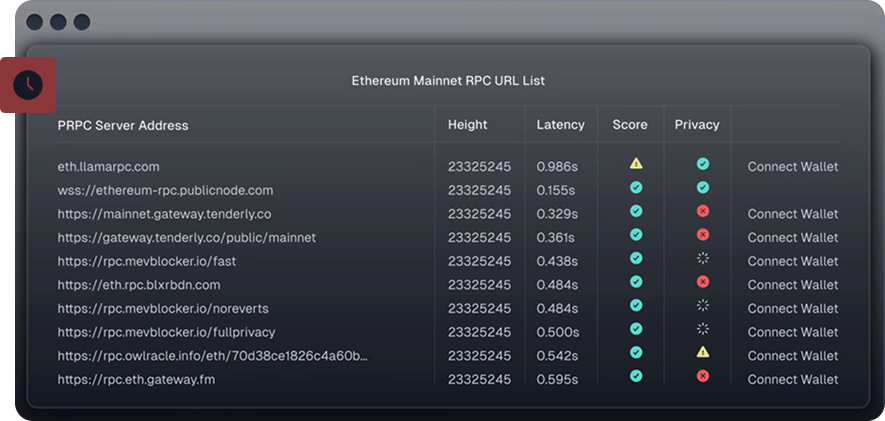Click green privacy check for eth.llamarpc.com

[x=703, y=163]
